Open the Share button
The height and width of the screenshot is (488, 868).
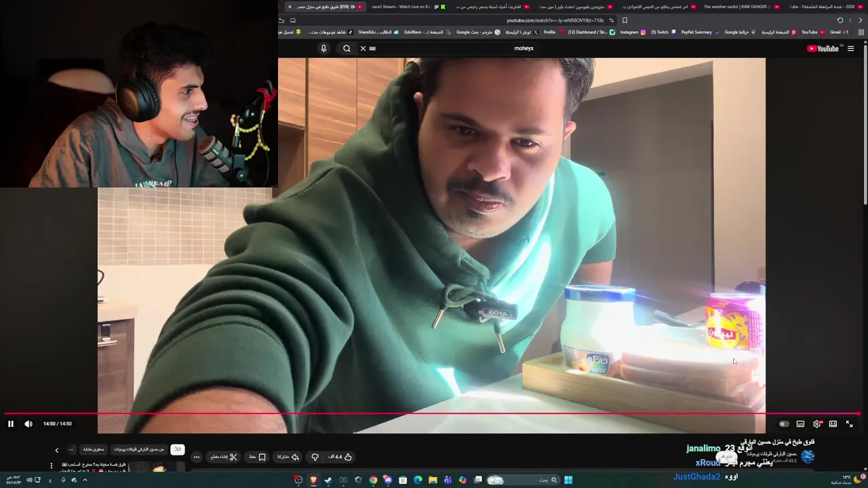click(x=286, y=457)
